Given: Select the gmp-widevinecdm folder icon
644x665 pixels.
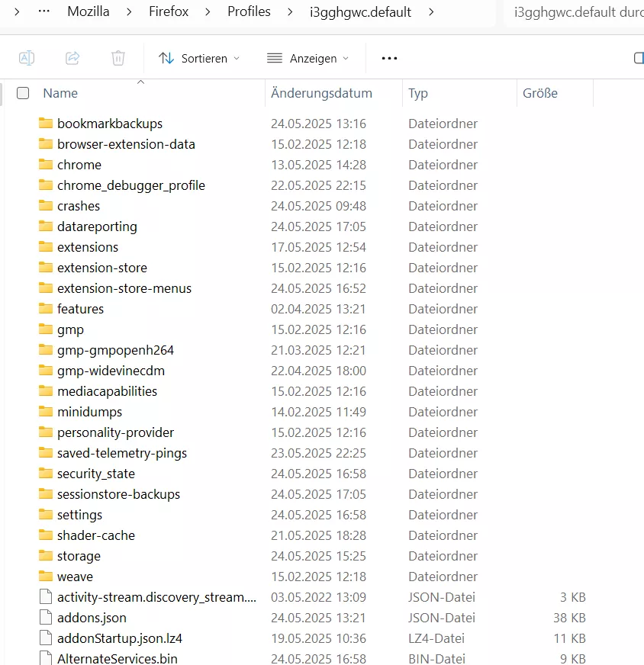Looking at the screenshot, I should [45, 370].
